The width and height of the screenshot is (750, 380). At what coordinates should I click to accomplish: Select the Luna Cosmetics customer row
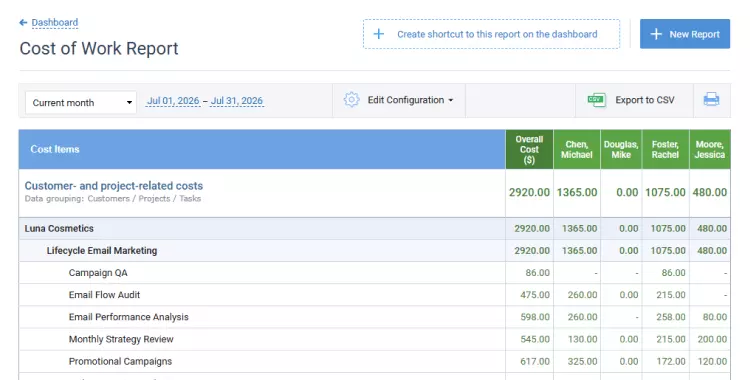click(x=375, y=228)
